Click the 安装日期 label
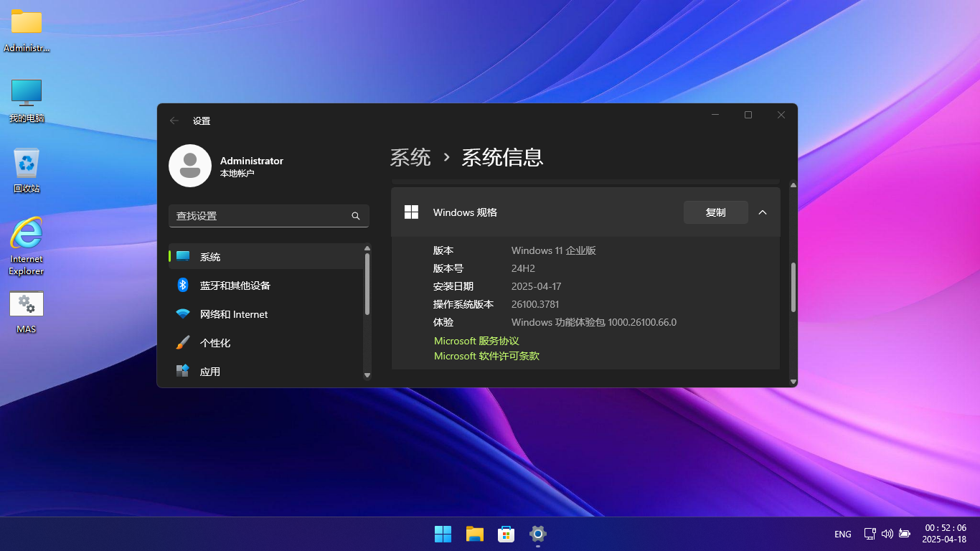The image size is (980, 551). (x=453, y=286)
